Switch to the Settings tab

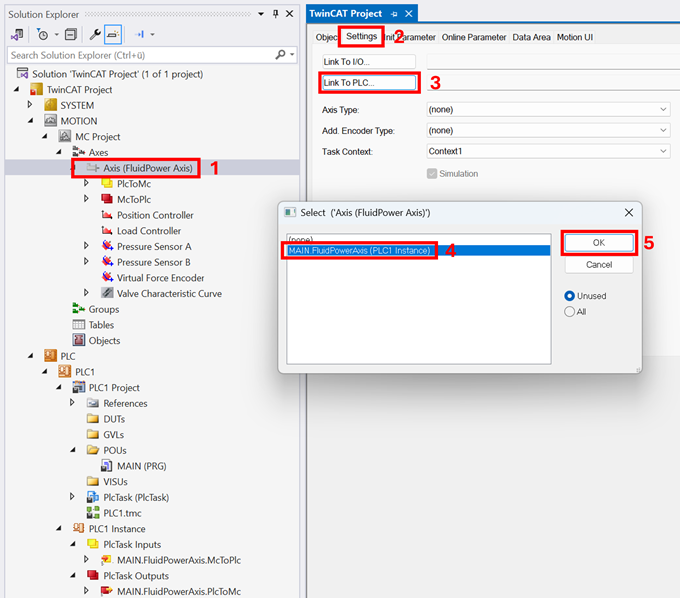click(361, 36)
